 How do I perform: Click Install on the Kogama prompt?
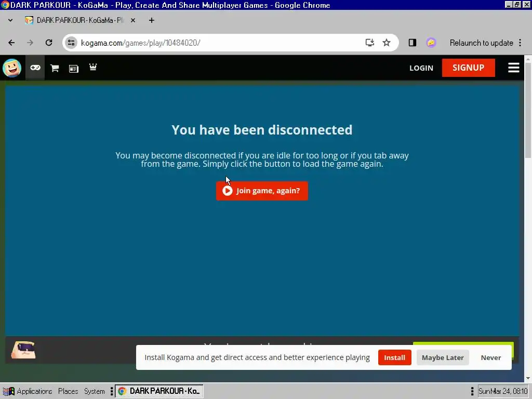(x=395, y=357)
